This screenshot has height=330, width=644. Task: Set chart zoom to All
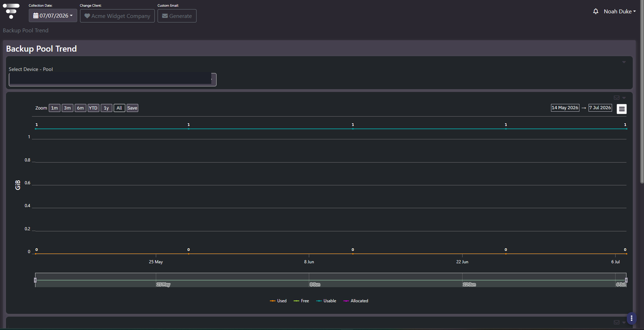point(119,108)
